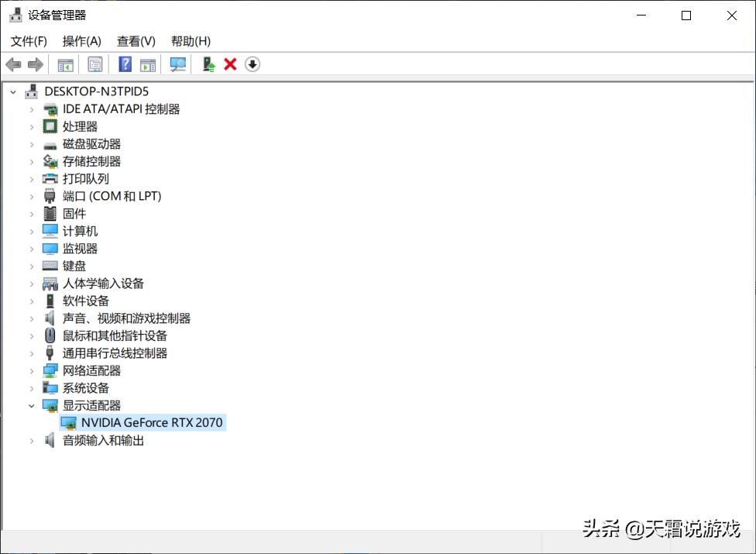Minimize the 设备管理器 window
This screenshot has width=756, height=554.
pyautogui.click(x=641, y=15)
